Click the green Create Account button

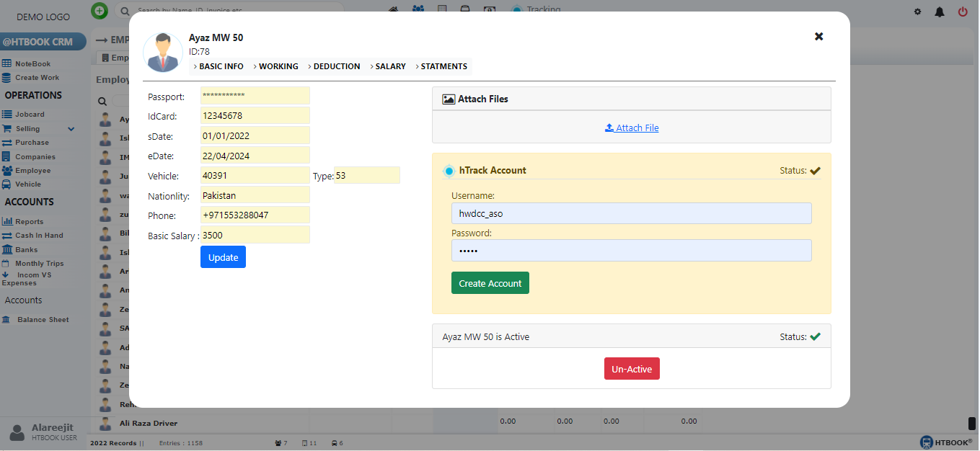pos(490,283)
